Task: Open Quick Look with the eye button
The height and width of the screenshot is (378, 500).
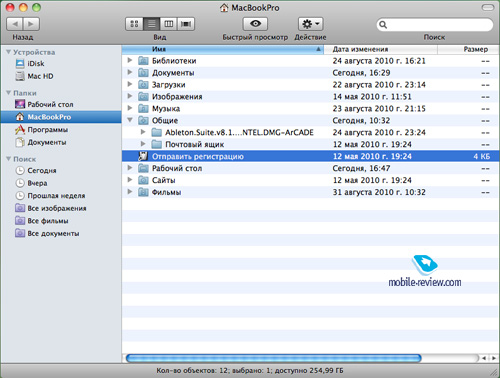Action: click(255, 24)
